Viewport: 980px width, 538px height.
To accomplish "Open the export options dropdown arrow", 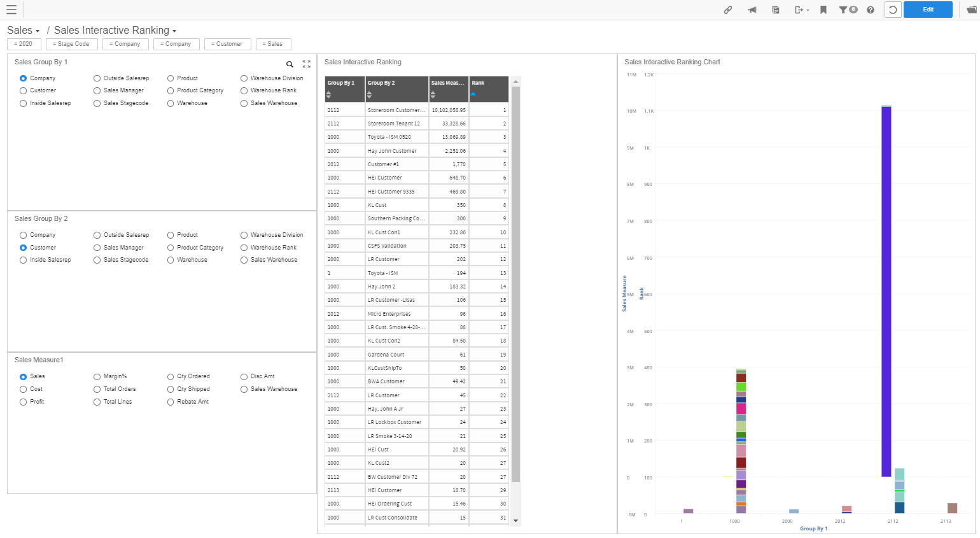I will click(808, 10).
